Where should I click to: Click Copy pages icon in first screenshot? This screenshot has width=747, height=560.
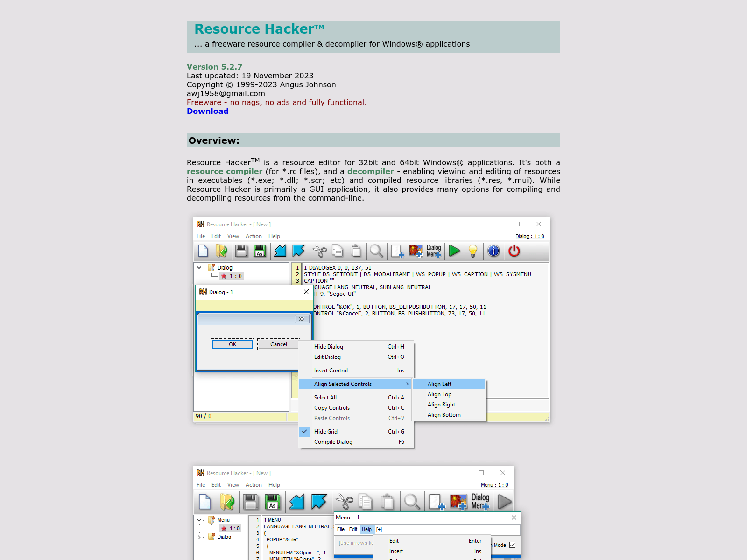(x=338, y=251)
